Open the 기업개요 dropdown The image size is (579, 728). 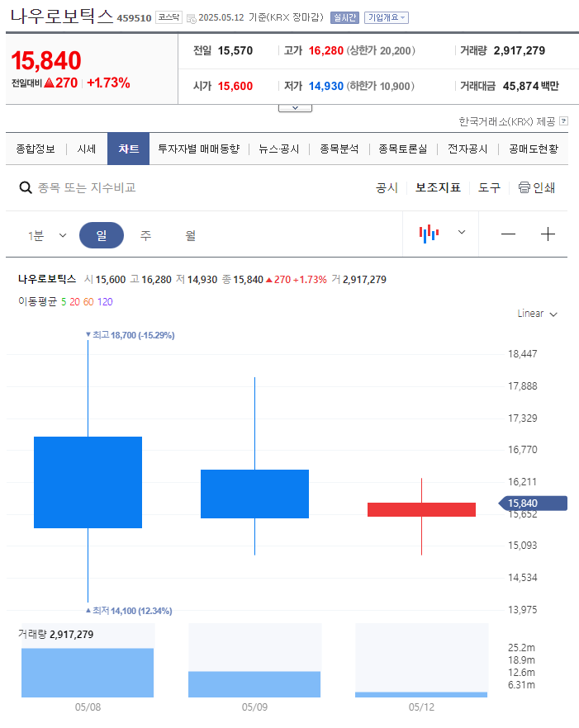pos(387,17)
